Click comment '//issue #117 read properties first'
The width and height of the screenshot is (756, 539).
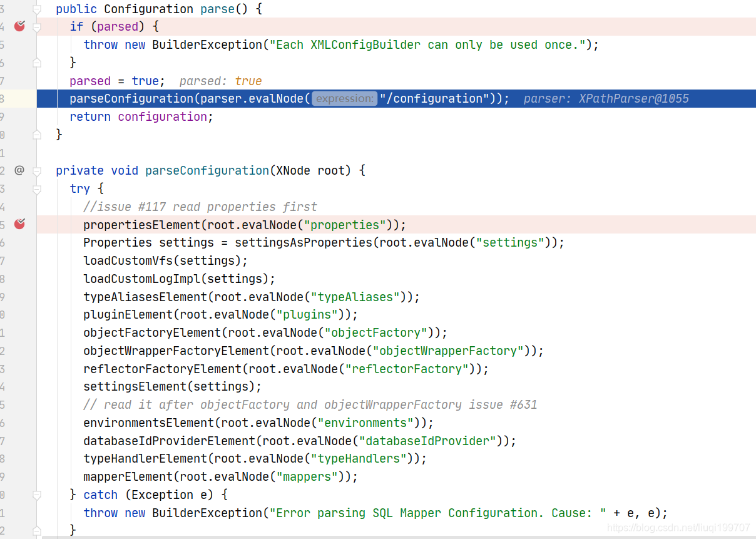coord(200,207)
